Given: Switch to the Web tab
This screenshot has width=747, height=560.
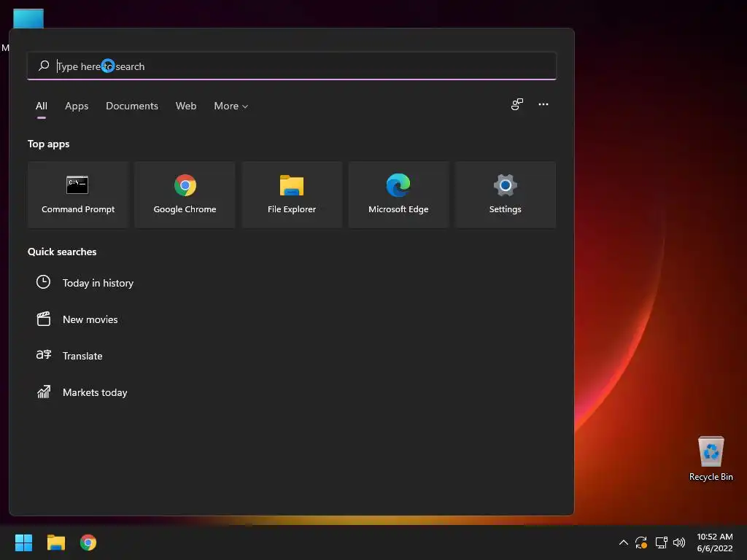Looking at the screenshot, I should coord(186,106).
